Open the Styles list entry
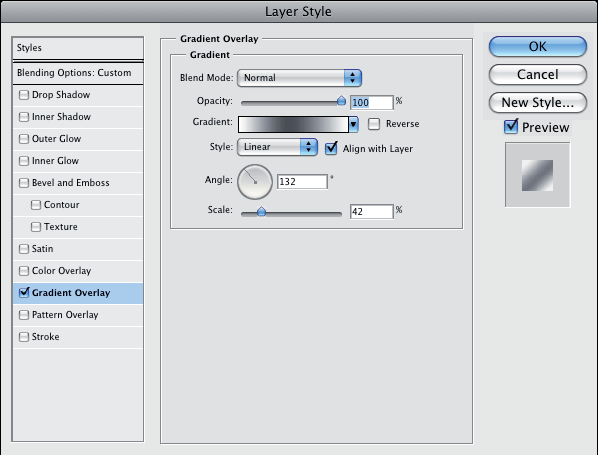Viewport: 598px width, 455px height. (78, 48)
